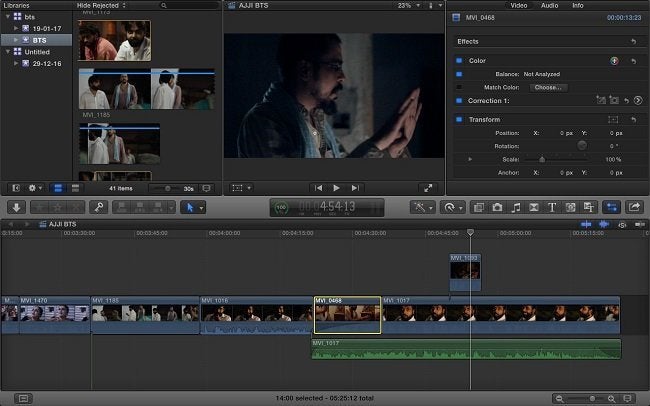Select the MVI_1016 clip in timeline
Viewport: 650px width, 406px height.
pos(256,315)
